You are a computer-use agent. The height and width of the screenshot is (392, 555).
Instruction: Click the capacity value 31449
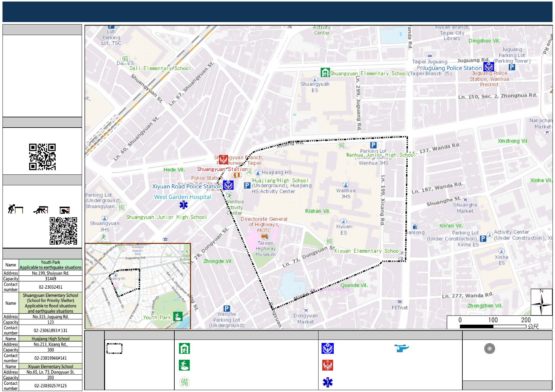click(x=50, y=279)
